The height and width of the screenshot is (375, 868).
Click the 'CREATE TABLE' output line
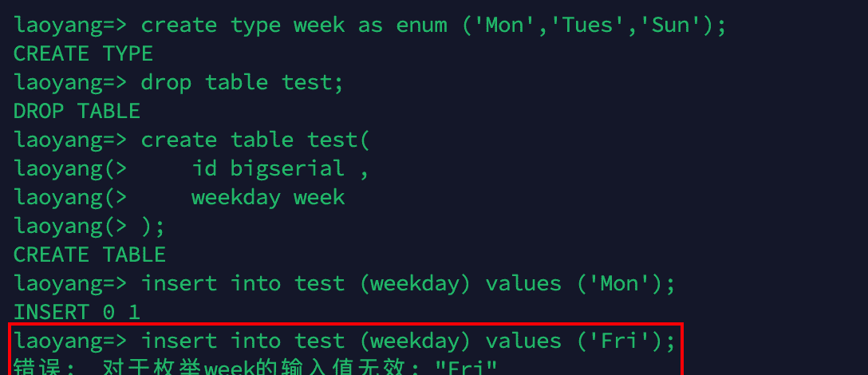click(89, 255)
